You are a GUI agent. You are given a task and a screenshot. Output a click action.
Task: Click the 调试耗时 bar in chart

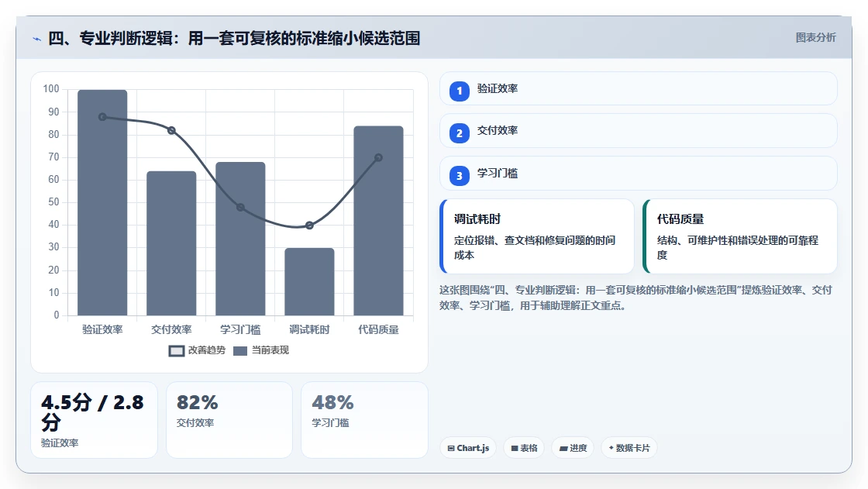pyautogui.click(x=309, y=282)
